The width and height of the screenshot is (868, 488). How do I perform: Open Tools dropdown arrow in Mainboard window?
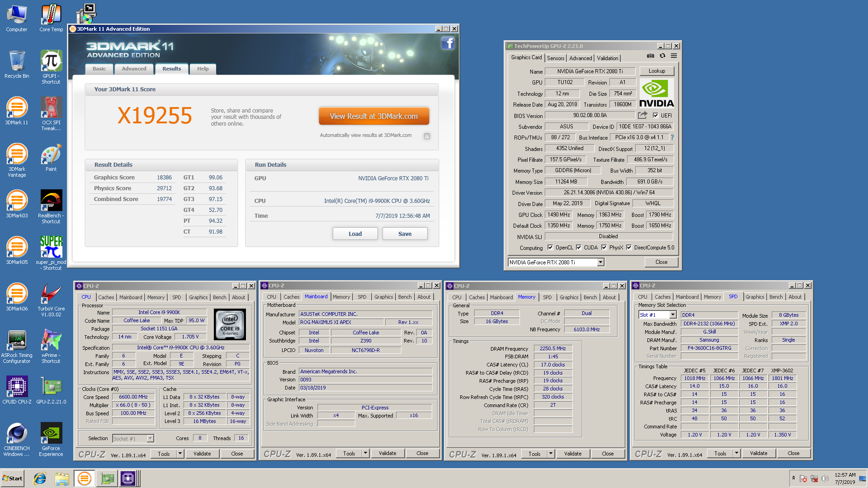coord(365,453)
